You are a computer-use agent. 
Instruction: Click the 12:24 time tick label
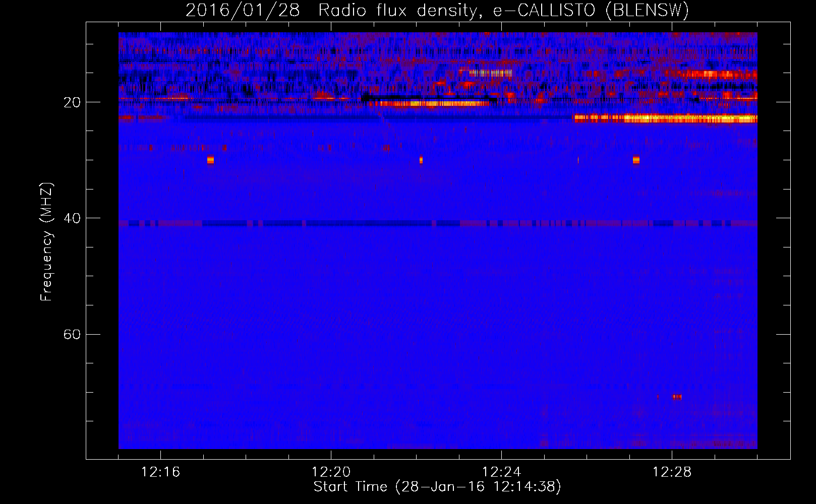(501, 472)
